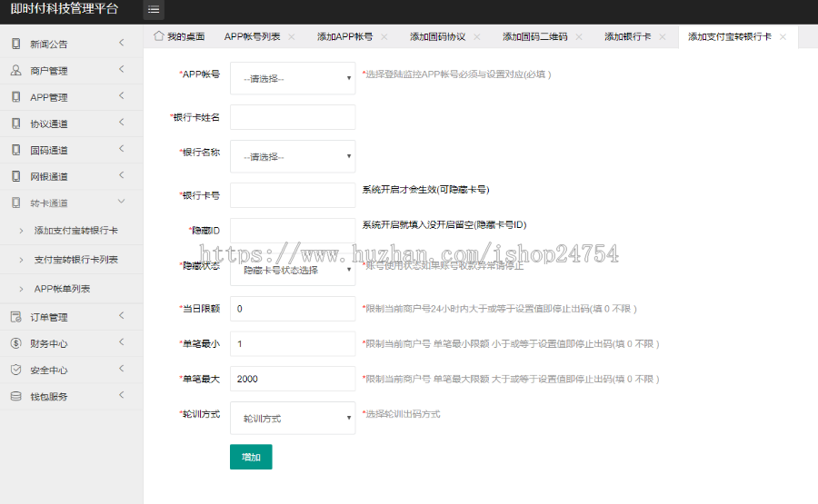818x504 pixels.
Task: Expand the 新闻公告 menu chevron
Action: (x=122, y=43)
